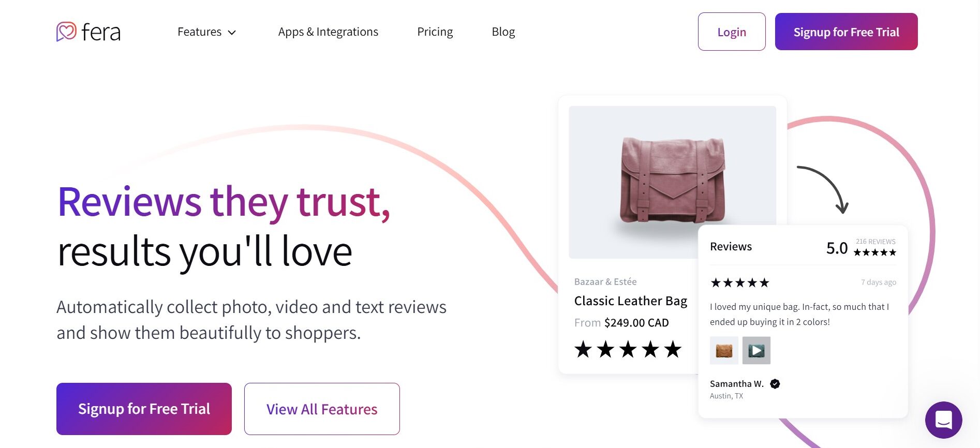Screen dimensions: 980x448
Task: Click the five-star rating under Classic Leather Bag
Action: click(628, 350)
